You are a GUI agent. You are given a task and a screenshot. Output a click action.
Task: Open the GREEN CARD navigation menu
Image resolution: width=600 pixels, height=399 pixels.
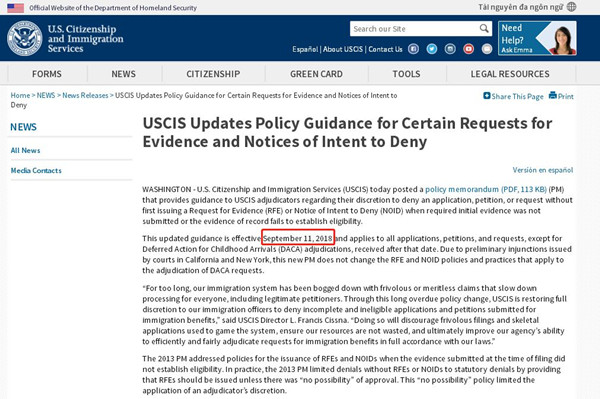tap(316, 74)
